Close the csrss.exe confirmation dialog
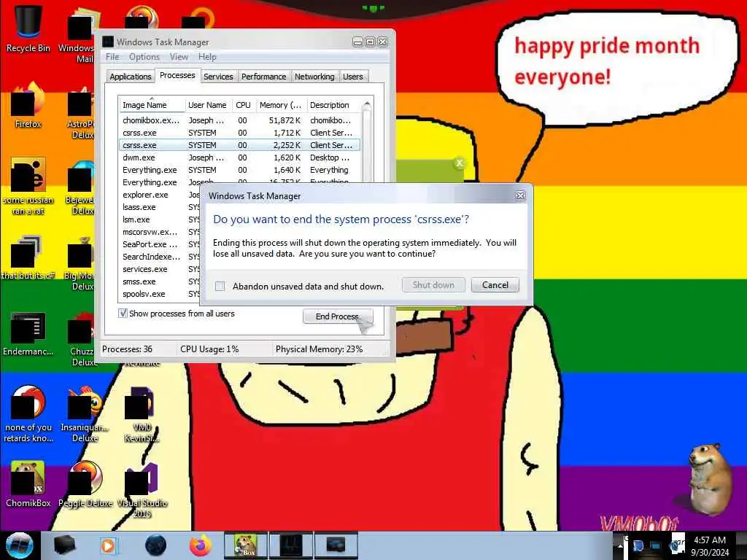The width and height of the screenshot is (747, 560). (x=520, y=195)
